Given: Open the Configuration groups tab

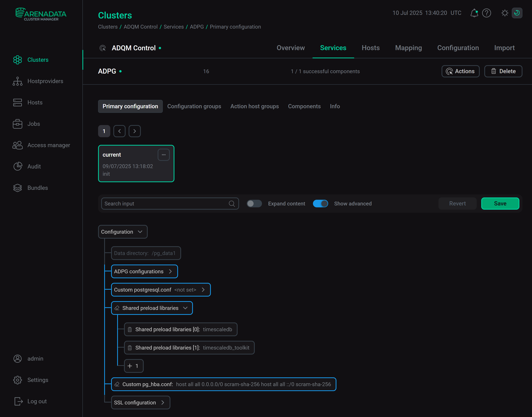Looking at the screenshot, I should 194,106.
